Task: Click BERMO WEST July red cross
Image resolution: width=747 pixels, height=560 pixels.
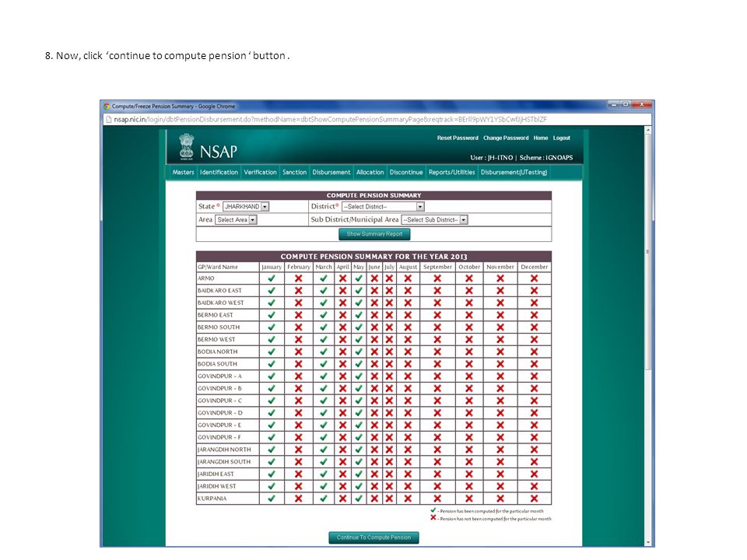Action: 389,340
